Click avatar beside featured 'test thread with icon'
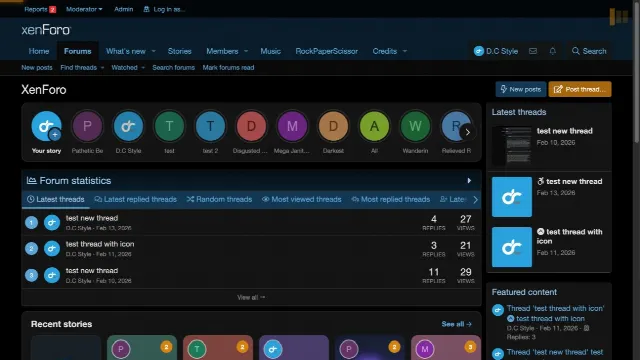This screenshot has height=360, width=640. click(498, 310)
